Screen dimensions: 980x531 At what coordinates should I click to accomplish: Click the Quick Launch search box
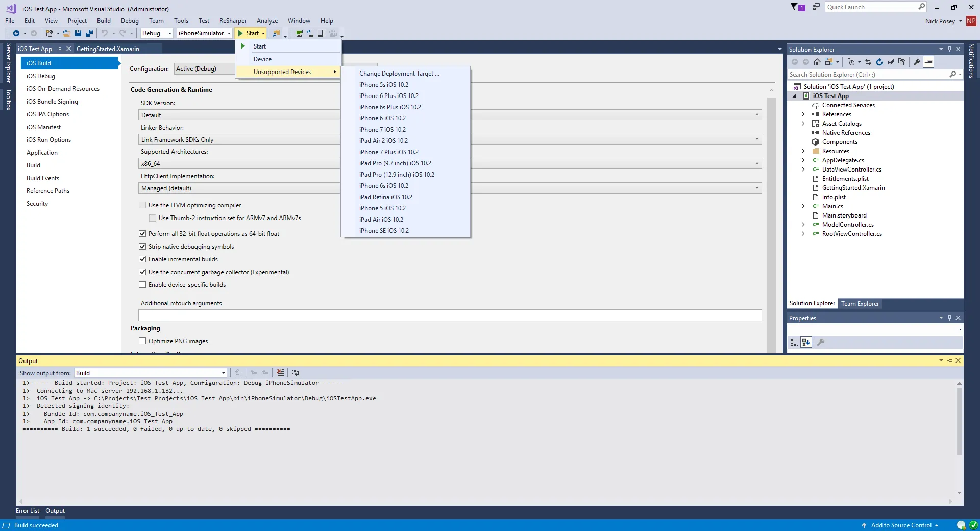tap(875, 7)
